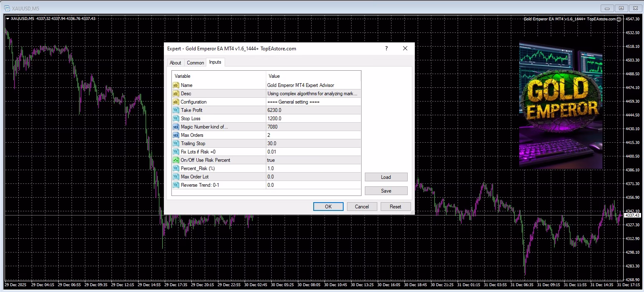Open the XAUUSD,M5 chart symbol dropdown arrow
Image resolution: width=644 pixels, height=292 pixels.
pos(7,18)
